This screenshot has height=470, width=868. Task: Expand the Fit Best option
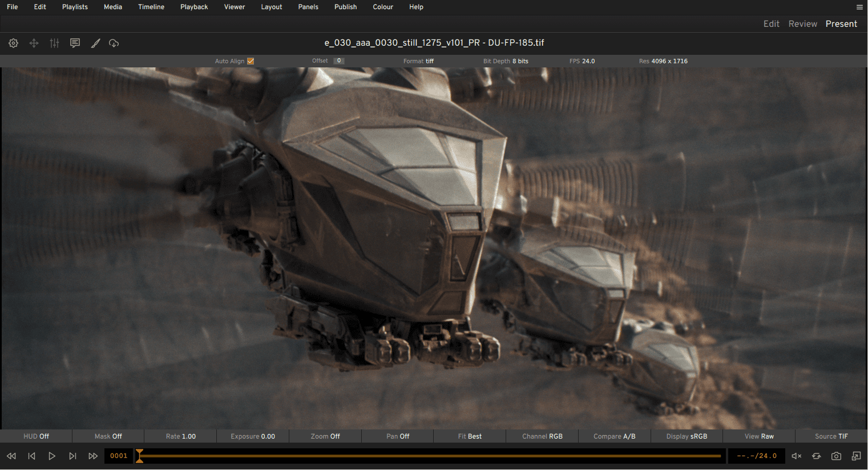pyautogui.click(x=470, y=436)
